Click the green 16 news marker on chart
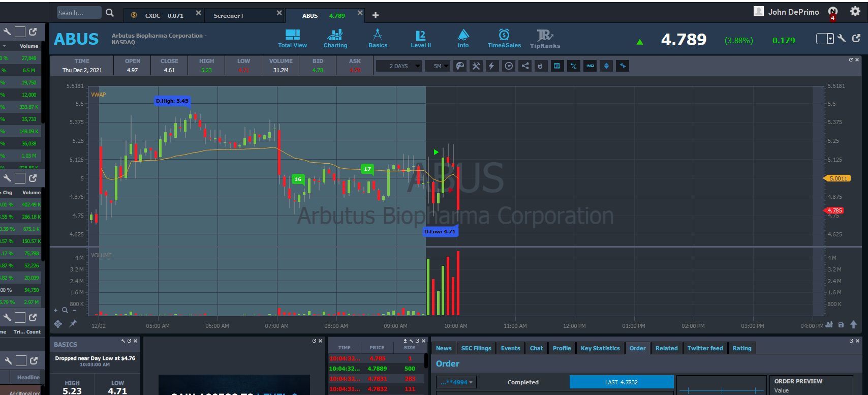This screenshot has width=868, height=395. coord(298,179)
